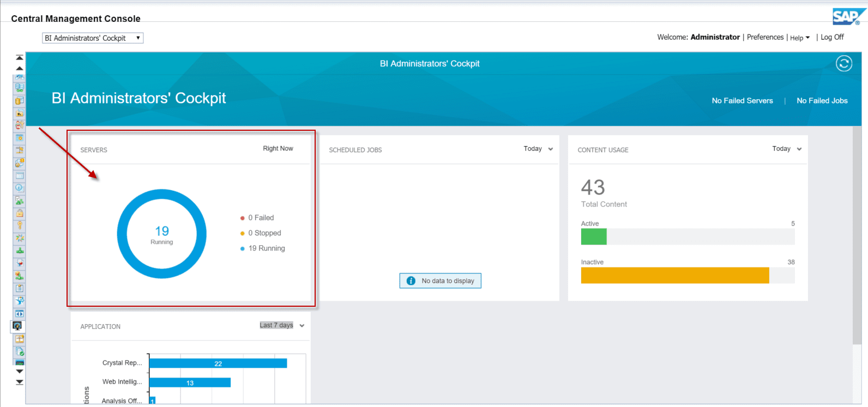Select the documents with green check sidebar icon
Screen dimensions: 868x407
tap(20, 351)
